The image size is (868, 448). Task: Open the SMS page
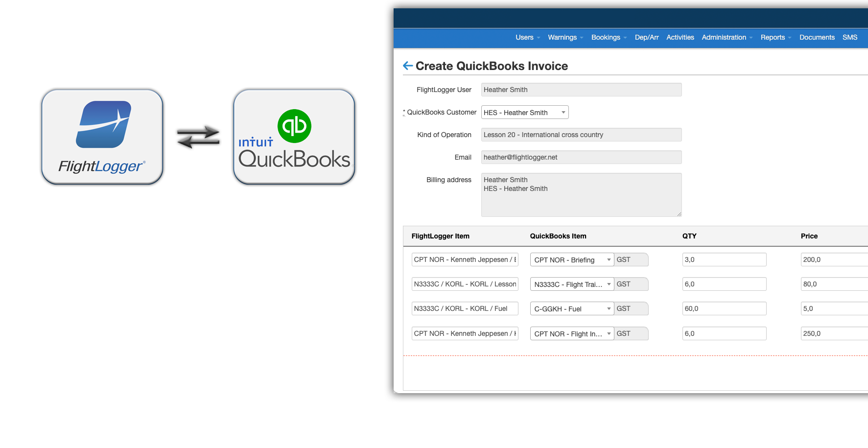pos(850,37)
